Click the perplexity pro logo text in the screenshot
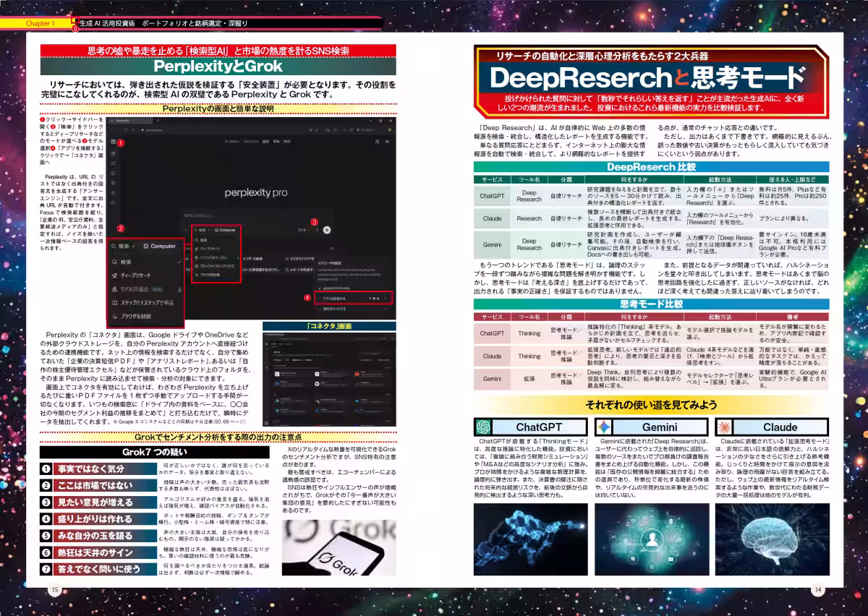Screen dimensions: 868x616 [256, 193]
